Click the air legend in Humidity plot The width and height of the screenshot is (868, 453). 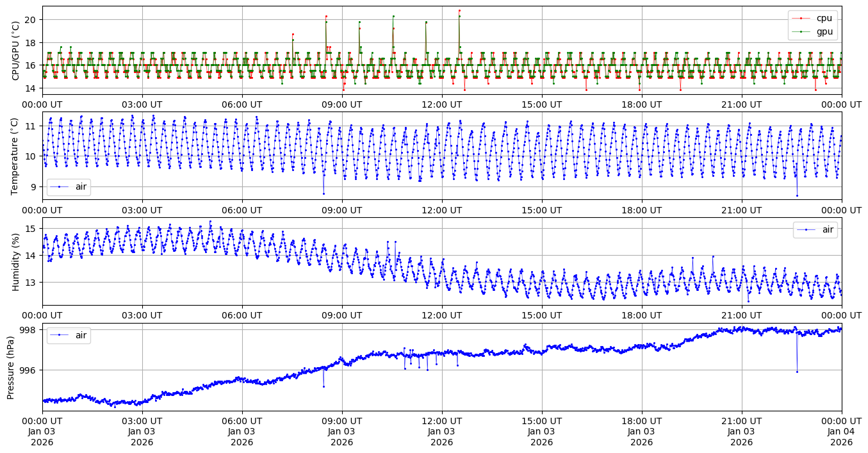click(815, 229)
